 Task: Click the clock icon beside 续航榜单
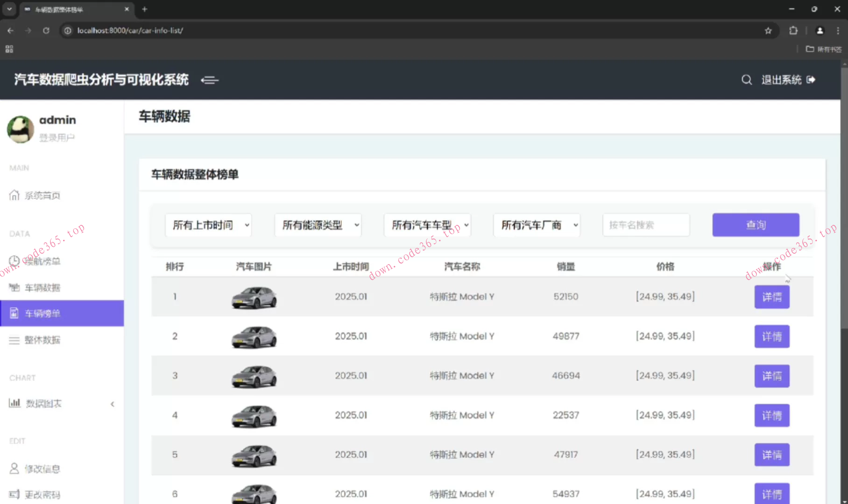(x=14, y=261)
